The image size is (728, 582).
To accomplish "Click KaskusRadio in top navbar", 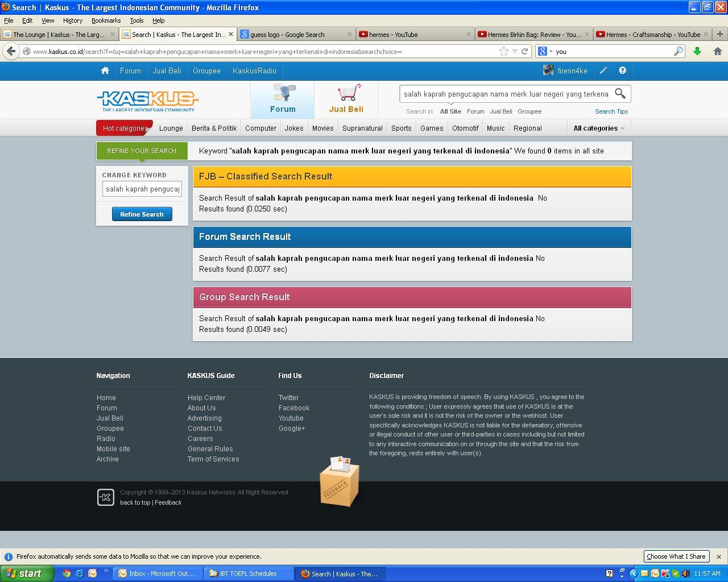I will 254,70.
